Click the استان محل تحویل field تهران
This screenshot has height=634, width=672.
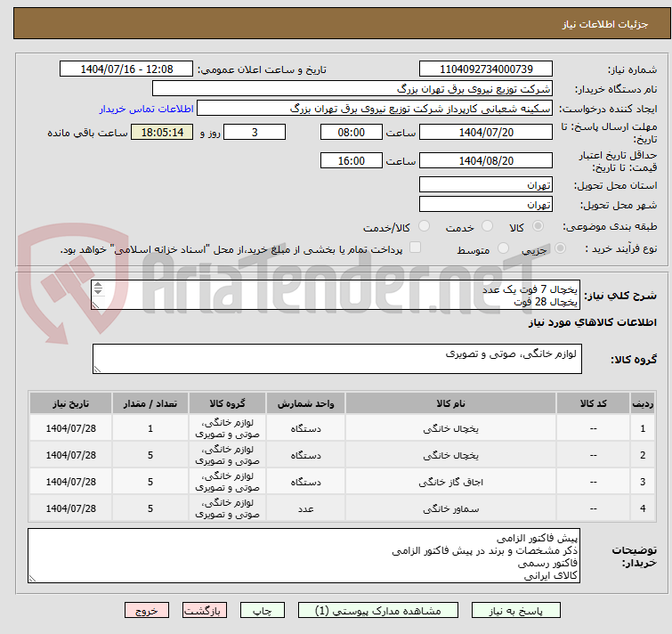(x=486, y=184)
